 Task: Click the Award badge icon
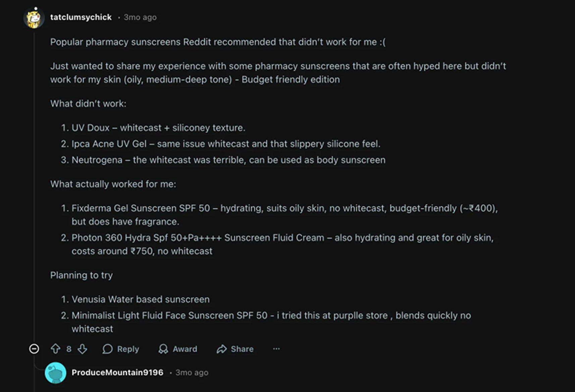tap(163, 349)
